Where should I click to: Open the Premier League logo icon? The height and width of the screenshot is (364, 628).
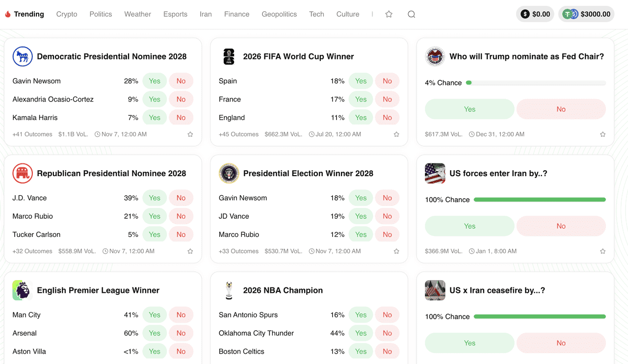[23, 290]
